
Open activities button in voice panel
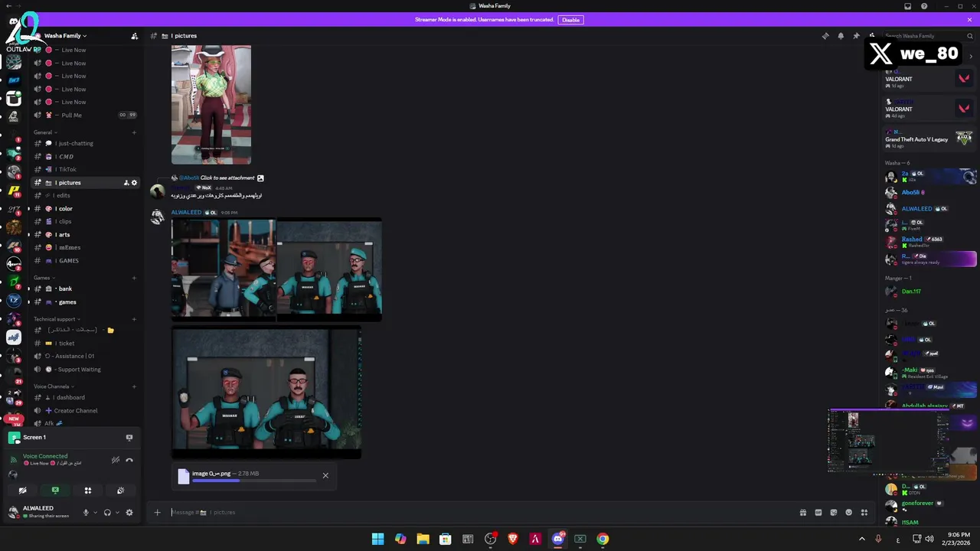[88, 491]
